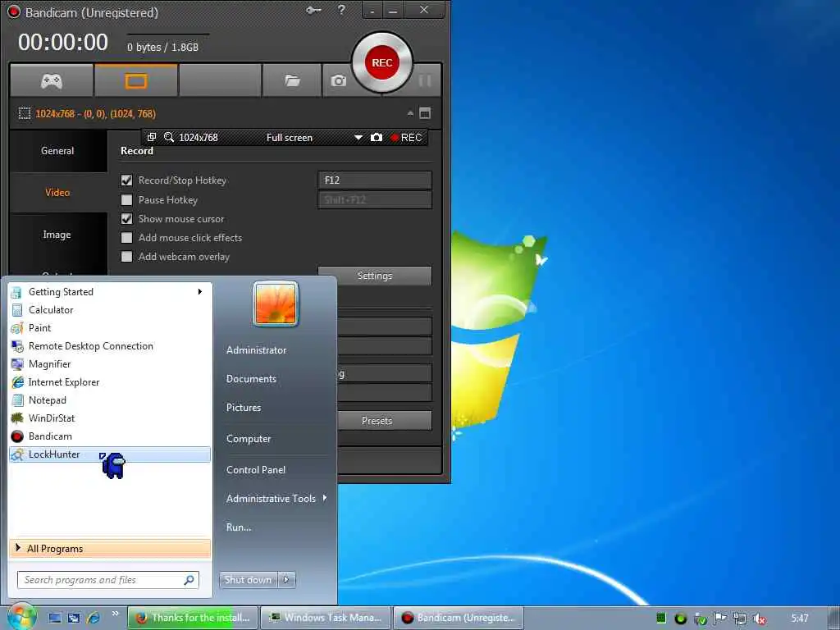Switch to Windows Task Manager taskbar button

click(326, 618)
